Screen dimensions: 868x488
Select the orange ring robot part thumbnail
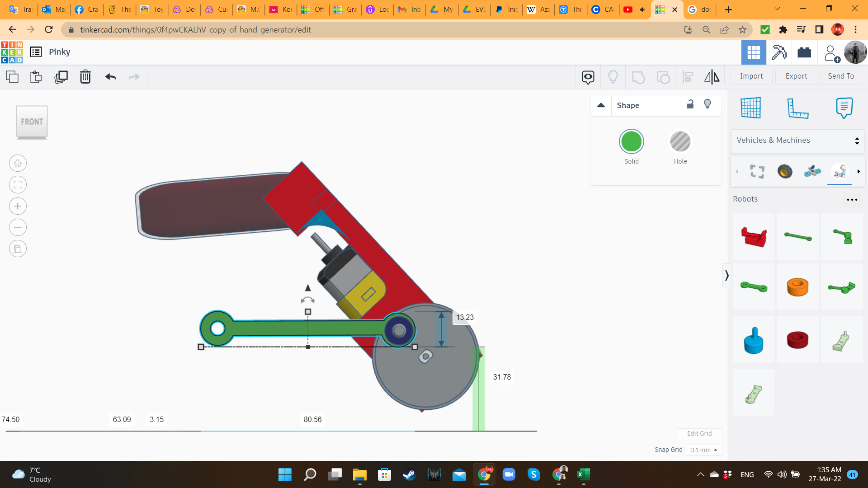pyautogui.click(x=797, y=287)
